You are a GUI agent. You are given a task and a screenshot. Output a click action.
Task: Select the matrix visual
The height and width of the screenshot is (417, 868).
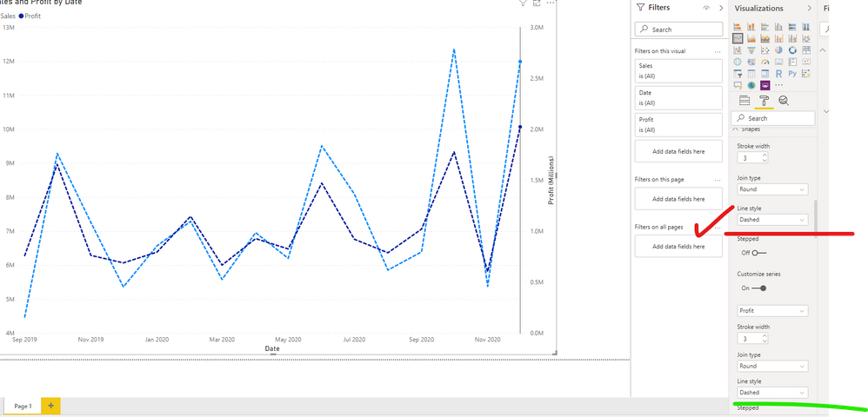[765, 74]
